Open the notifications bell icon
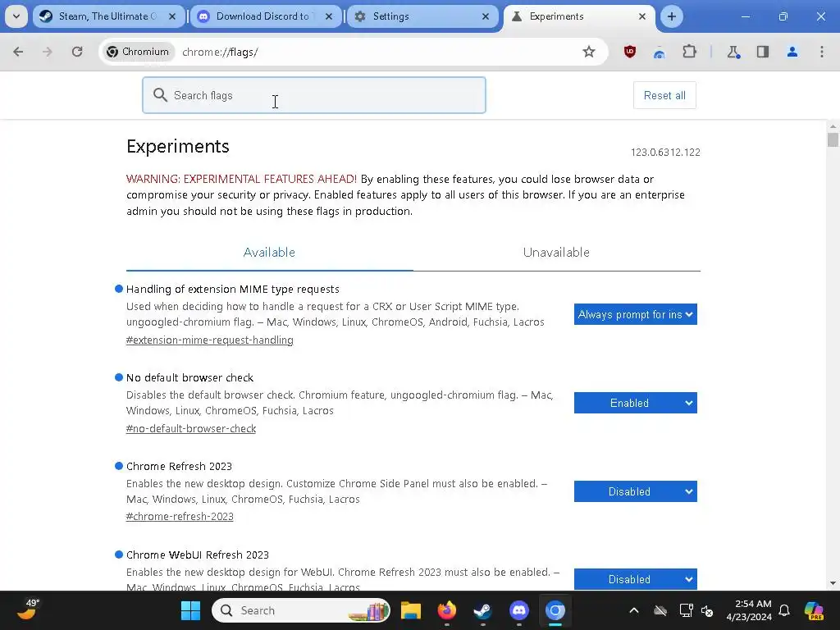Screen dimensions: 840x630 pyautogui.click(x=784, y=610)
